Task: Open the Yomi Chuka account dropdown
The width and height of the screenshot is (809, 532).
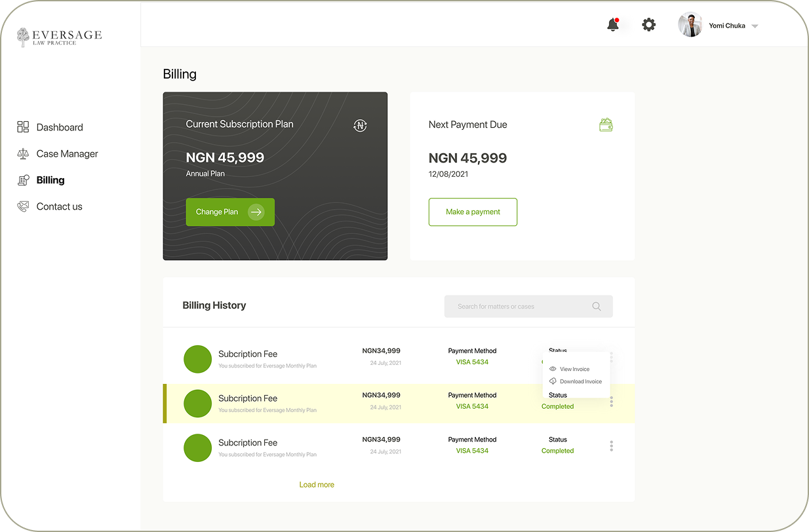Action: point(755,26)
